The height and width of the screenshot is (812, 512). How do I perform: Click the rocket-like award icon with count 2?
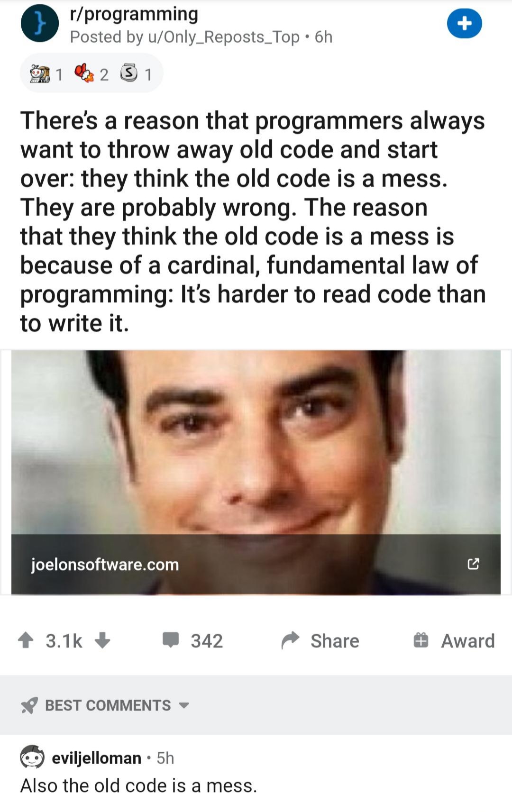84,74
